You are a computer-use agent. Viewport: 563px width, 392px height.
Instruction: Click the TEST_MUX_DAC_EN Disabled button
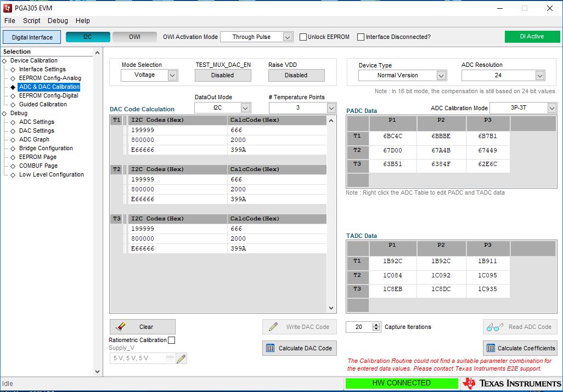(x=222, y=75)
